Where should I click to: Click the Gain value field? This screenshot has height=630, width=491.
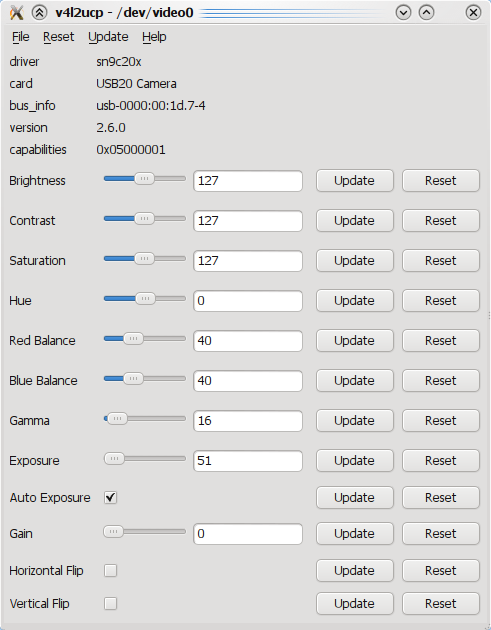click(x=248, y=534)
